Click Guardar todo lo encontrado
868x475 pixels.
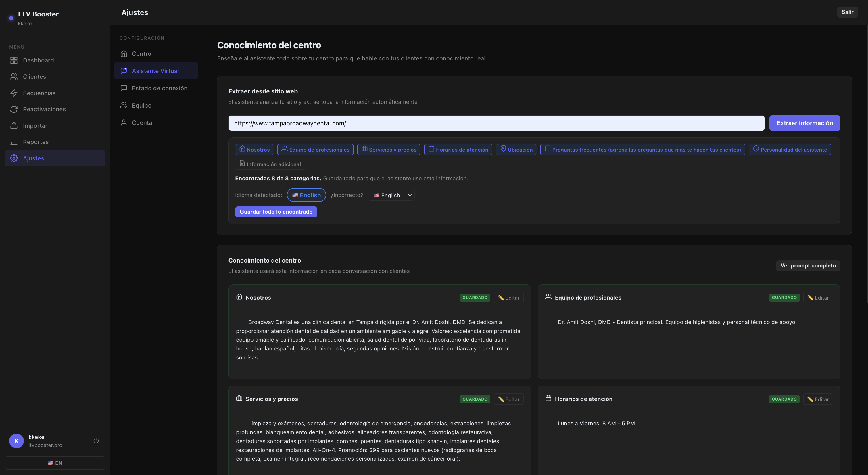point(276,212)
